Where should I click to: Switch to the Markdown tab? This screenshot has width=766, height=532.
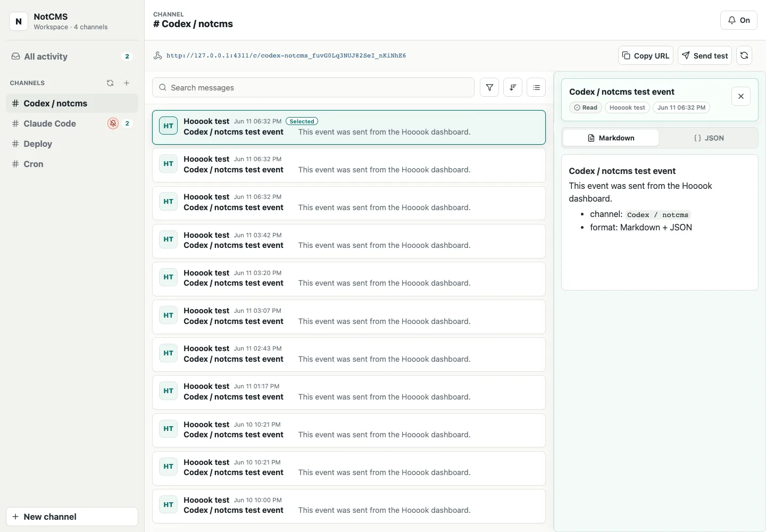(x=611, y=138)
